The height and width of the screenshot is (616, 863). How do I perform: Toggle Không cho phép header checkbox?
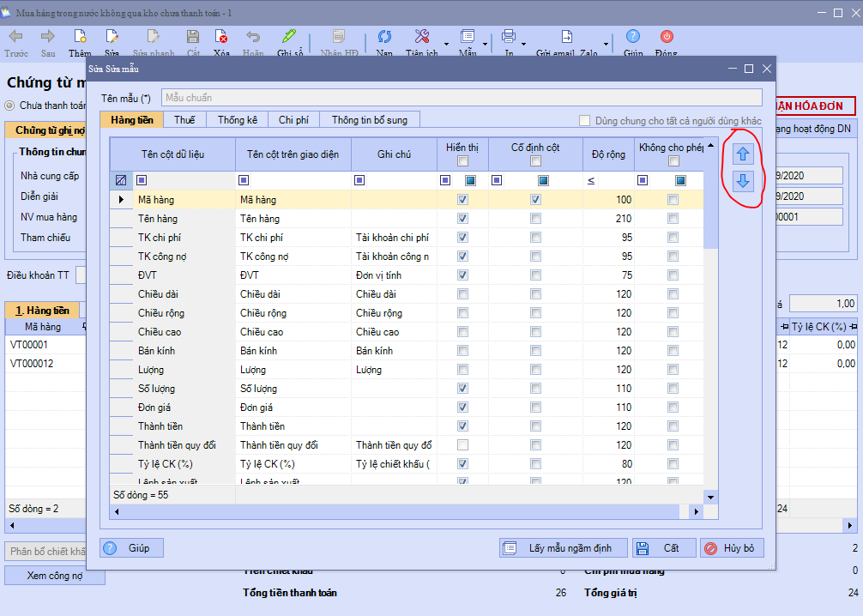(673, 160)
